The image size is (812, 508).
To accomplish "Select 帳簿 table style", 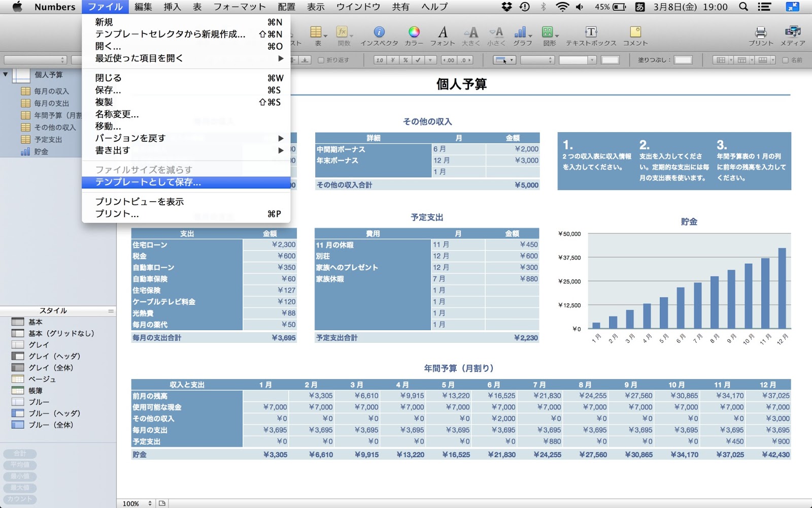I will click(x=35, y=391).
